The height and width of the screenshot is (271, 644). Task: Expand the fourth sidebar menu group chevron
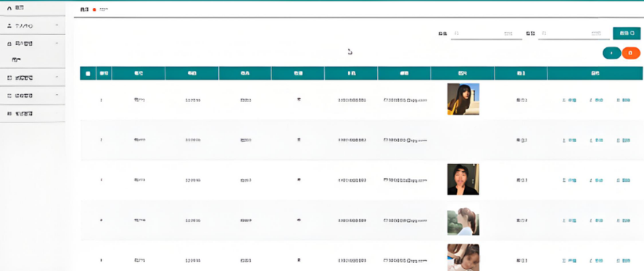pyautogui.click(x=57, y=78)
